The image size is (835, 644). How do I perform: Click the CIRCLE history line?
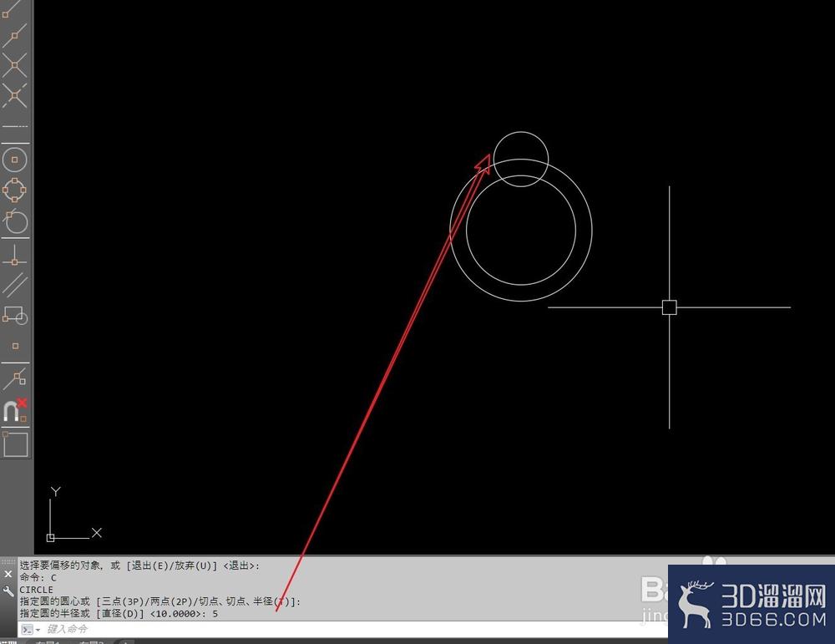tap(36, 590)
